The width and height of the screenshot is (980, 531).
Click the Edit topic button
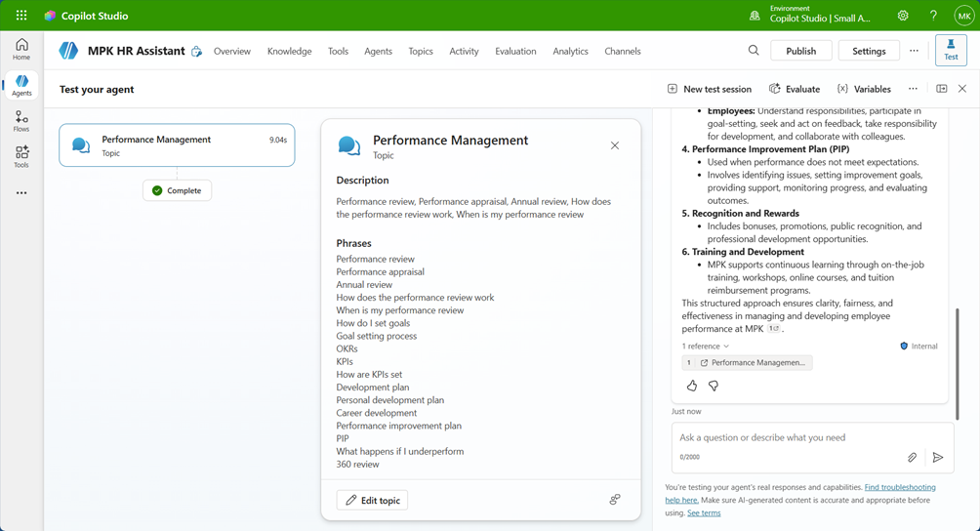pyautogui.click(x=373, y=500)
